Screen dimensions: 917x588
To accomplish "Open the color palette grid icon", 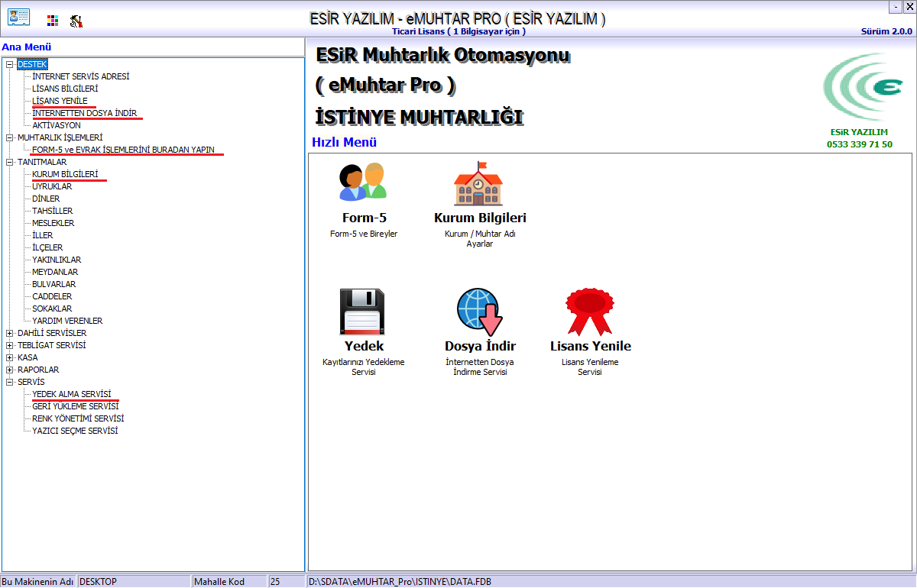I will pyautogui.click(x=52, y=21).
